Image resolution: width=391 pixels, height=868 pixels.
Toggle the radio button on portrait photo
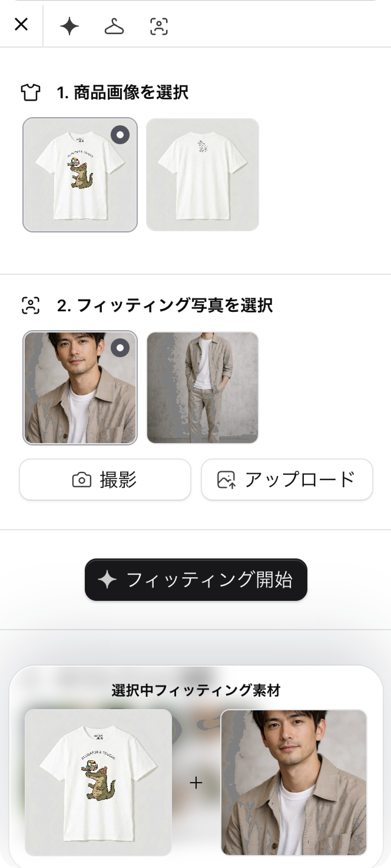[x=120, y=348]
